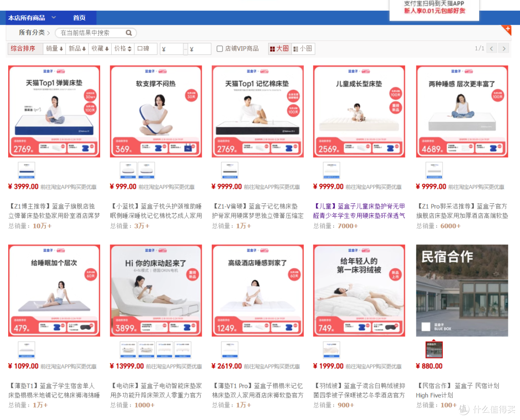Open 【Z1-V偏硬】 product title link
520x420 pixels.
(258, 211)
